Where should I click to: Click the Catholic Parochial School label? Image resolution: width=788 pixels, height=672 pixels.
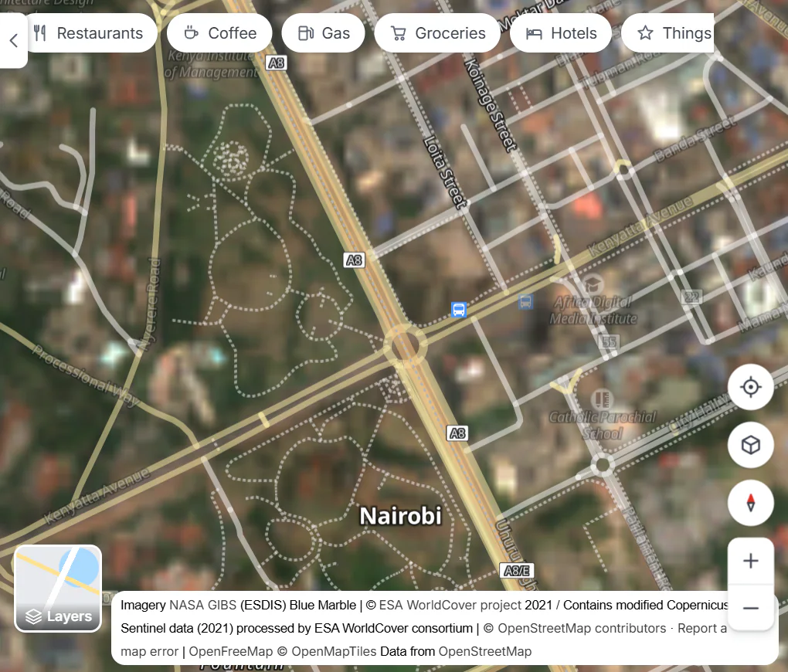tap(602, 426)
